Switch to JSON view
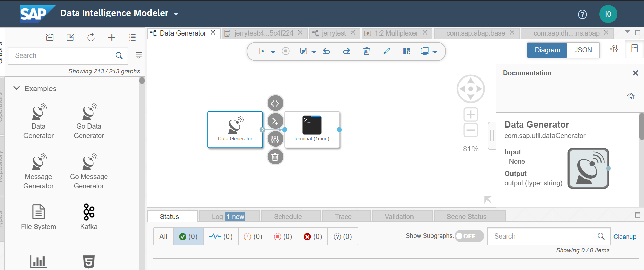This screenshot has width=644, height=270. (583, 50)
